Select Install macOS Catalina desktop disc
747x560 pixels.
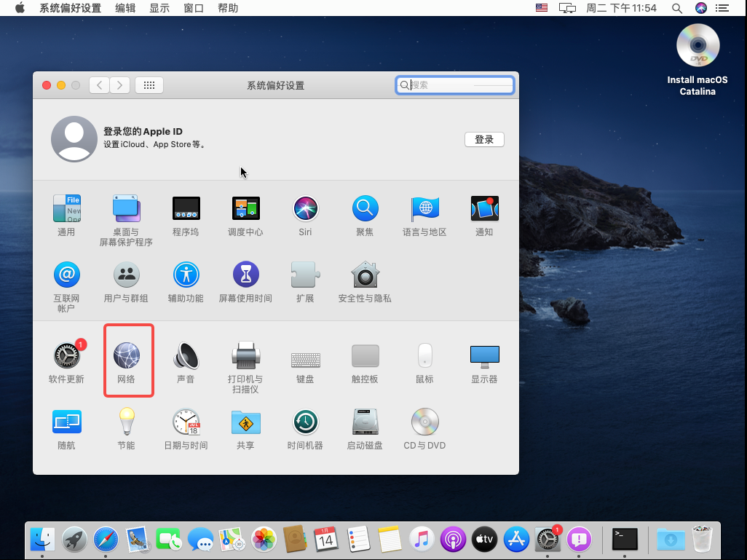[x=697, y=60]
